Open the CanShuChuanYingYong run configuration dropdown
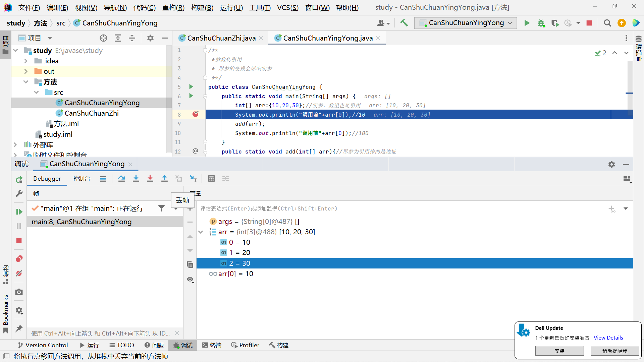Screen dimensions: 644x362 pos(466,23)
